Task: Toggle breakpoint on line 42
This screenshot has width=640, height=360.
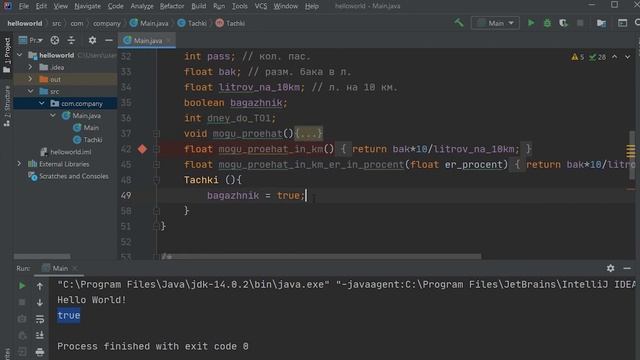Action: click(142, 149)
